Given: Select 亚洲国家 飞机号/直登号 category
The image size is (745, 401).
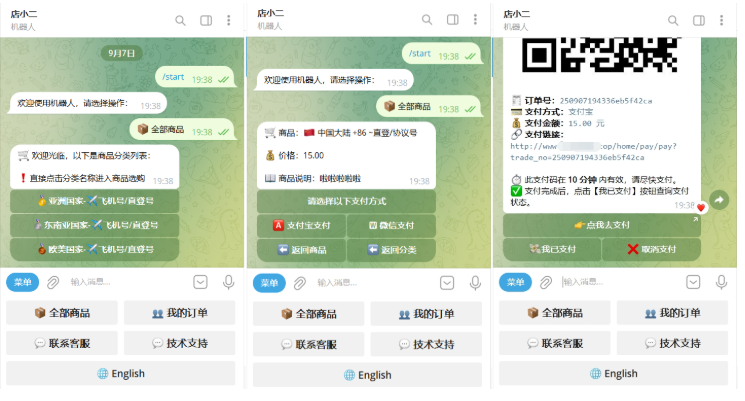Looking at the screenshot, I should (x=95, y=201).
